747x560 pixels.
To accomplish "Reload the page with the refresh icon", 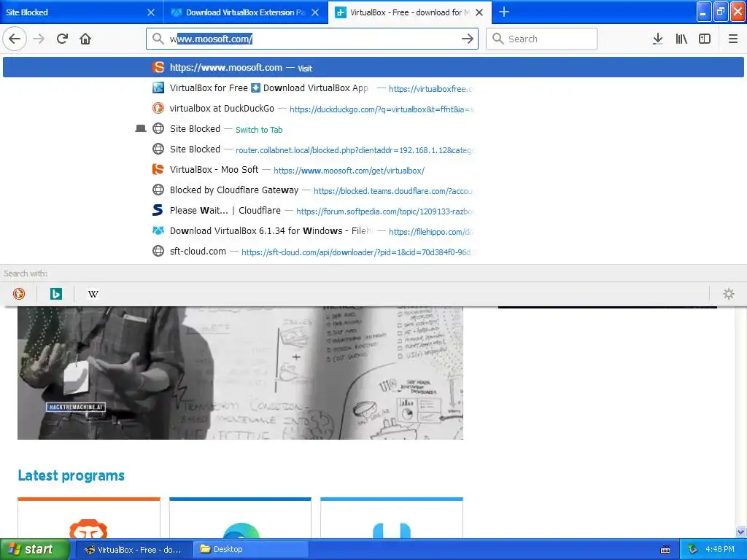I will [x=62, y=39].
